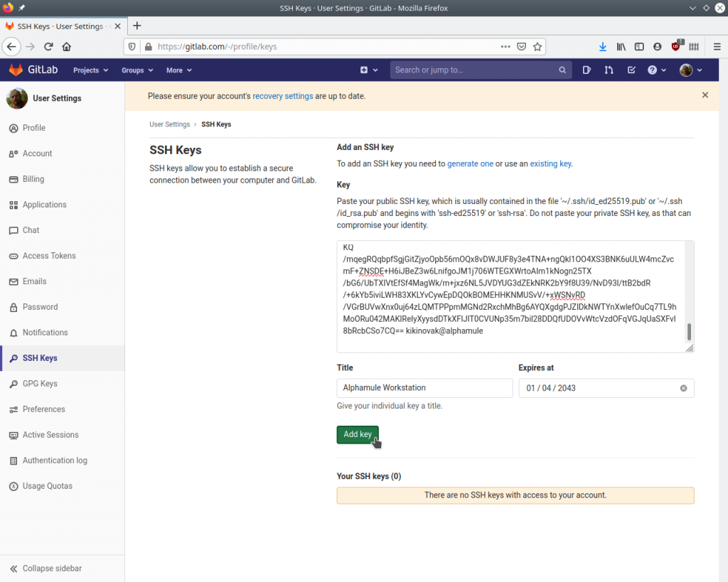The image size is (728, 582).
Task: Open the generate one link
Action: [x=470, y=163]
